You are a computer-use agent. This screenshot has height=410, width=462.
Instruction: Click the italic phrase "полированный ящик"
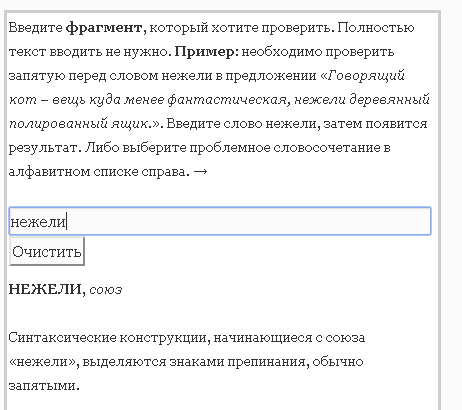click(79, 124)
